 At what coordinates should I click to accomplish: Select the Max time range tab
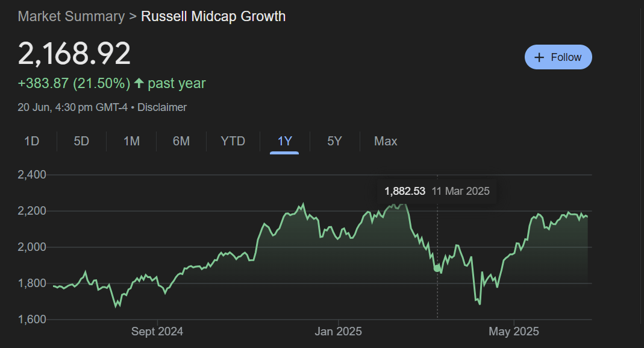click(386, 141)
